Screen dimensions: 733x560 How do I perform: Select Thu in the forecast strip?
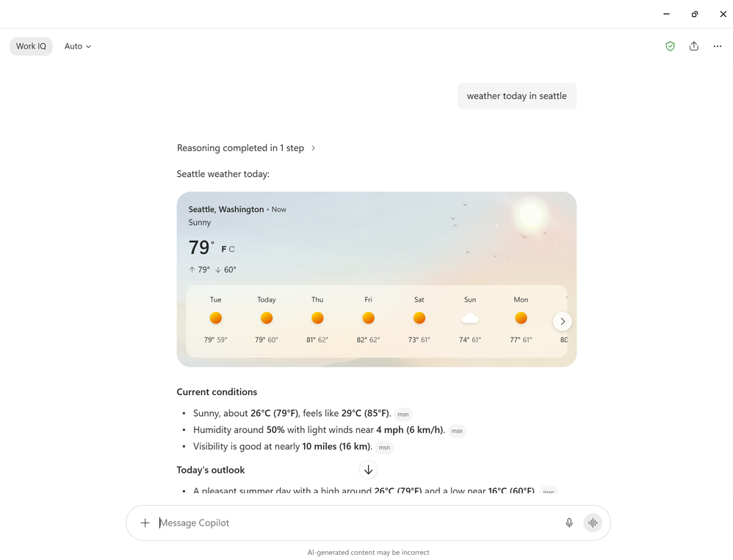coord(317,321)
